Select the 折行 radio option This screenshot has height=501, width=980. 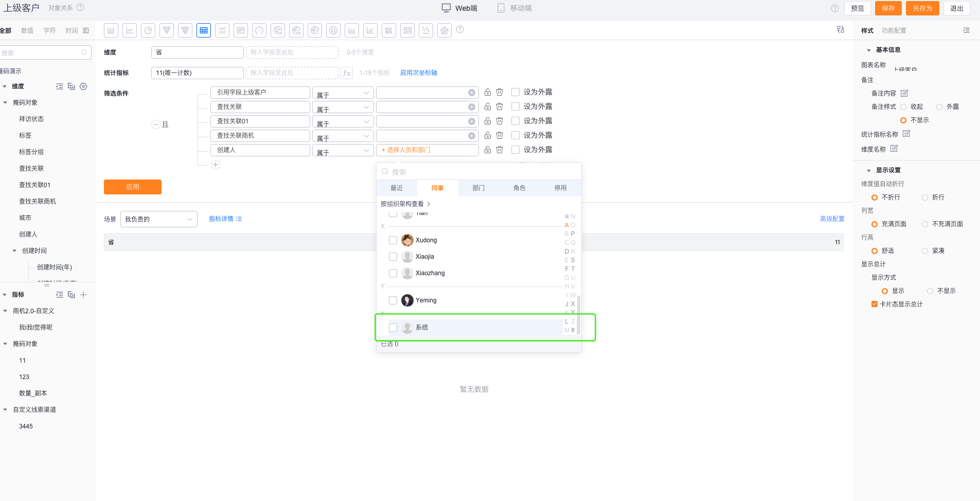pyautogui.click(x=924, y=197)
